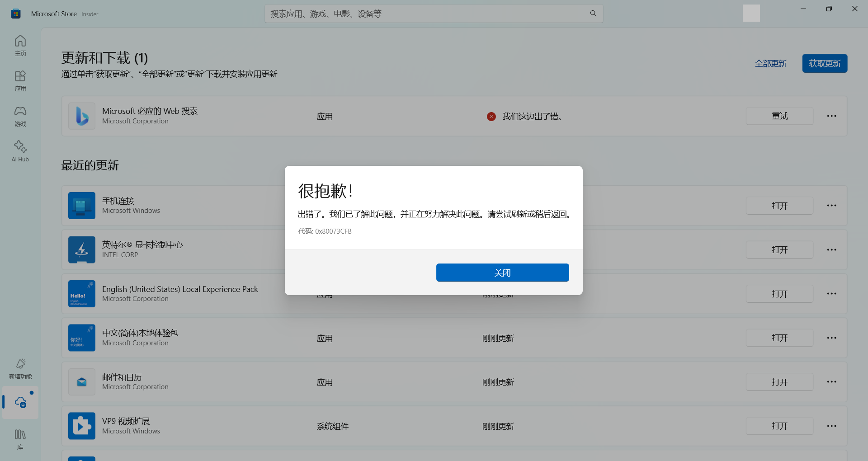868x461 pixels.
Task: Click the red error status icon
Action: [491, 117]
